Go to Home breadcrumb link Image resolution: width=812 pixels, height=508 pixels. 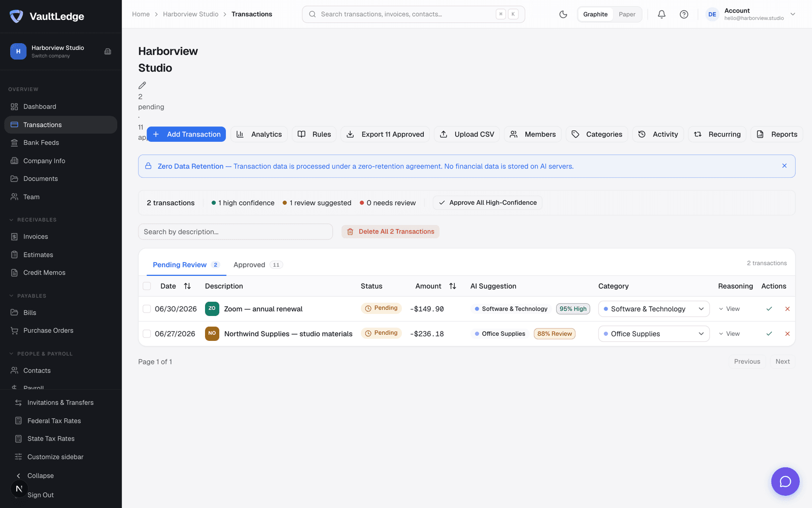(x=141, y=14)
